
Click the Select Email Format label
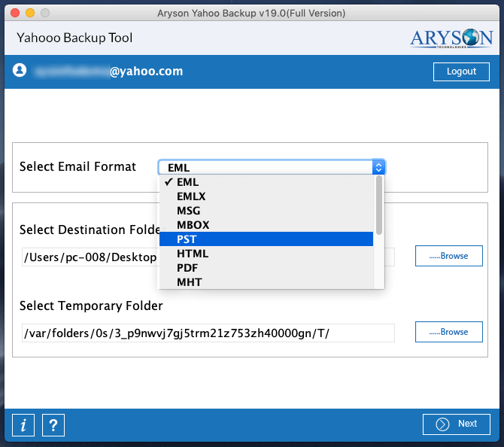(x=77, y=166)
